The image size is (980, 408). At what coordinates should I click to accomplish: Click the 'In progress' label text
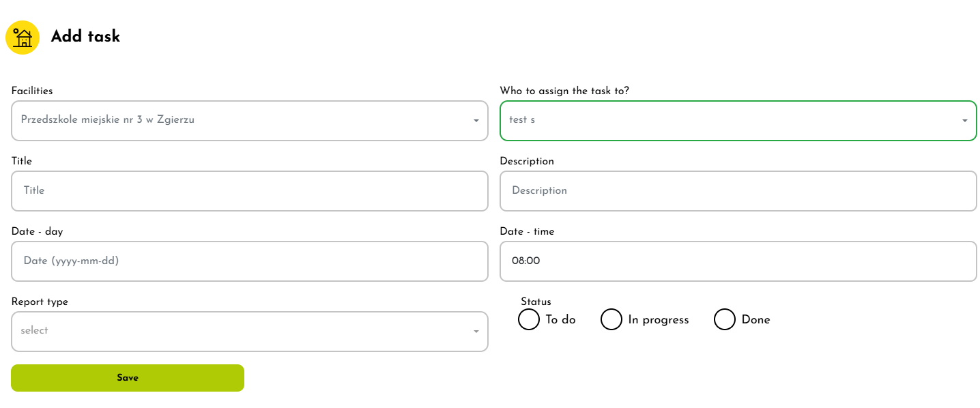click(x=659, y=320)
